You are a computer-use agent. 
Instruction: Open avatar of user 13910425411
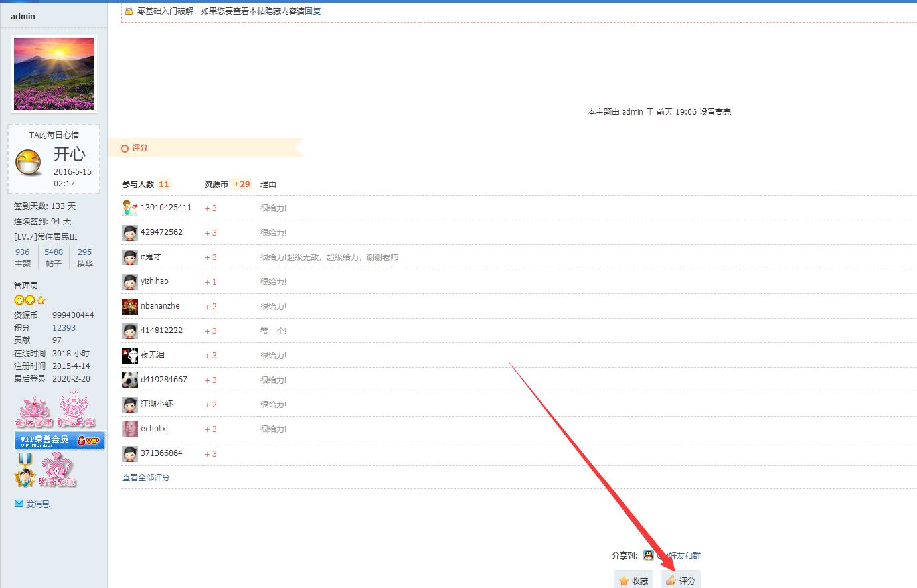[x=130, y=208]
